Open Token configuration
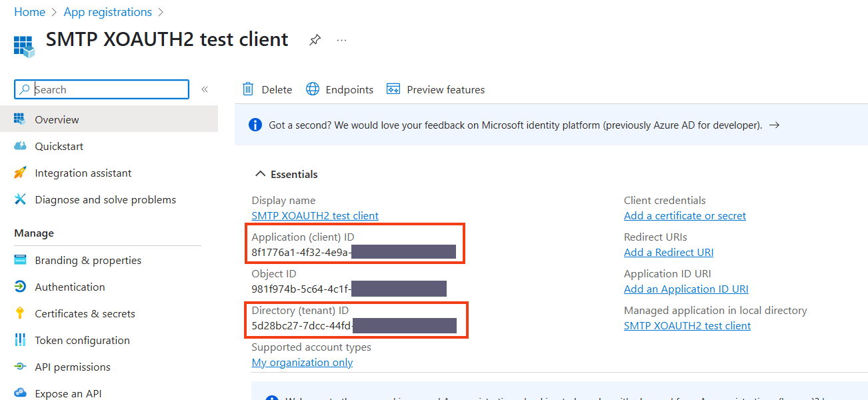The image size is (868, 400). click(x=109, y=340)
